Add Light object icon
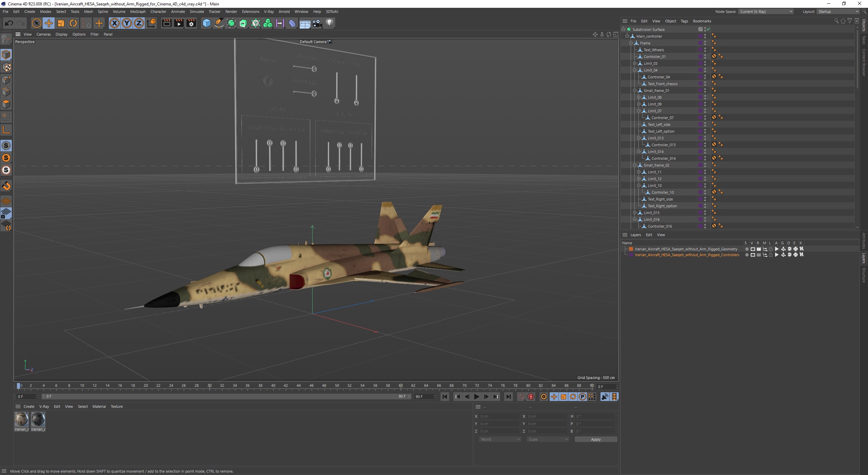 [330, 23]
